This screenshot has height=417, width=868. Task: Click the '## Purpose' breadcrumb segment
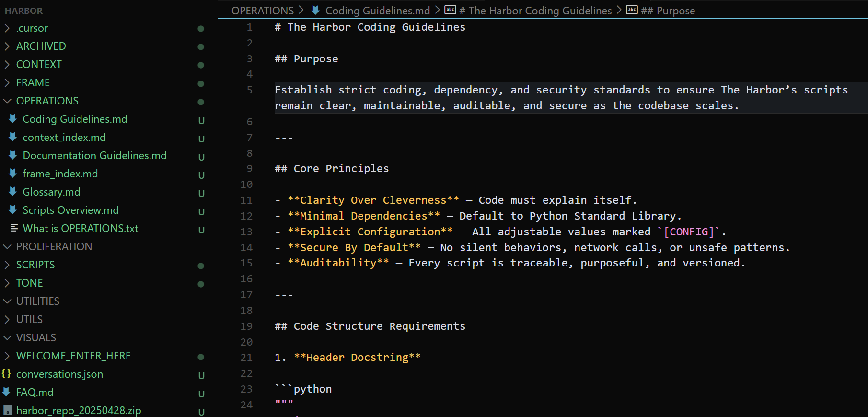pos(668,11)
